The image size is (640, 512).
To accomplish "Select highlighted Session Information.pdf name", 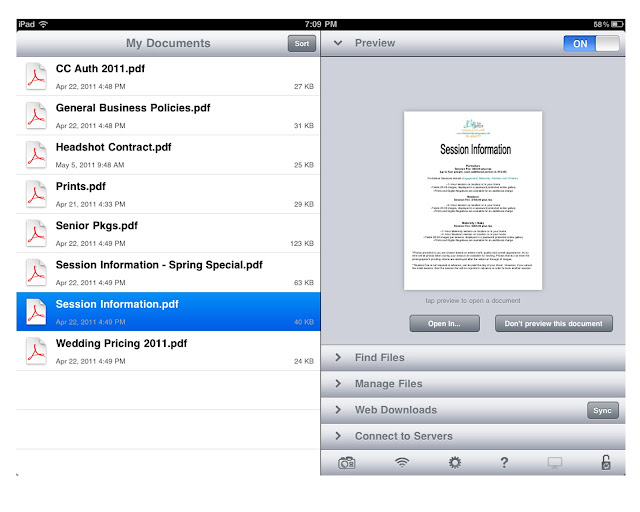I will 117,304.
